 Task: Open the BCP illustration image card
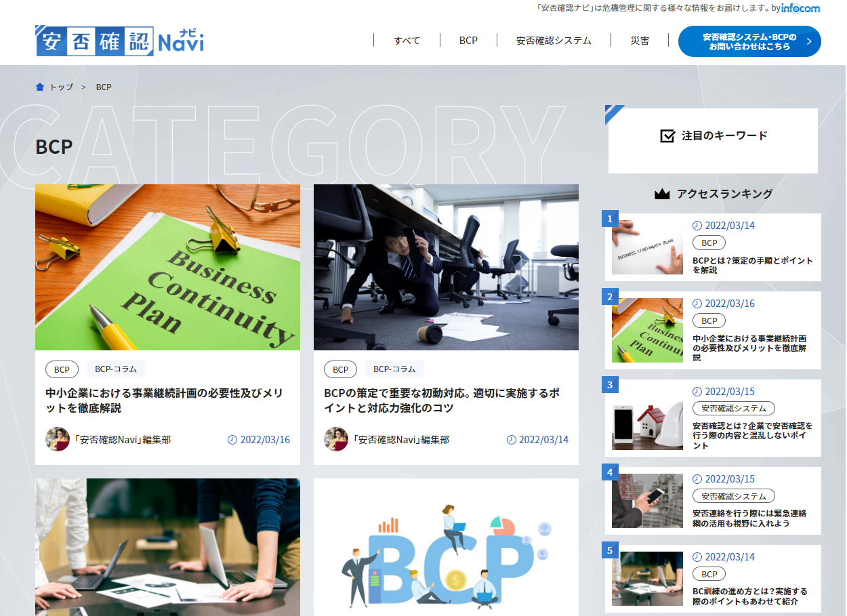pyautogui.click(x=446, y=547)
